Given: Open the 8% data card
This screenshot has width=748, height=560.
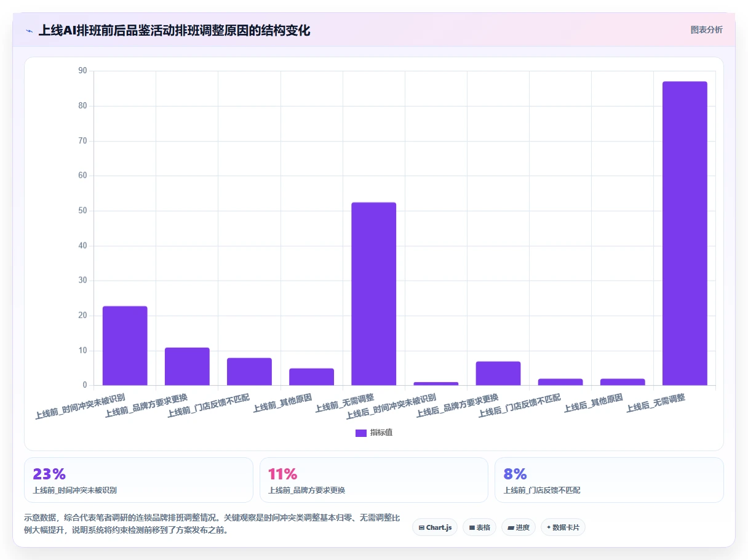Looking at the screenshot, I should [x=609, y=480].
